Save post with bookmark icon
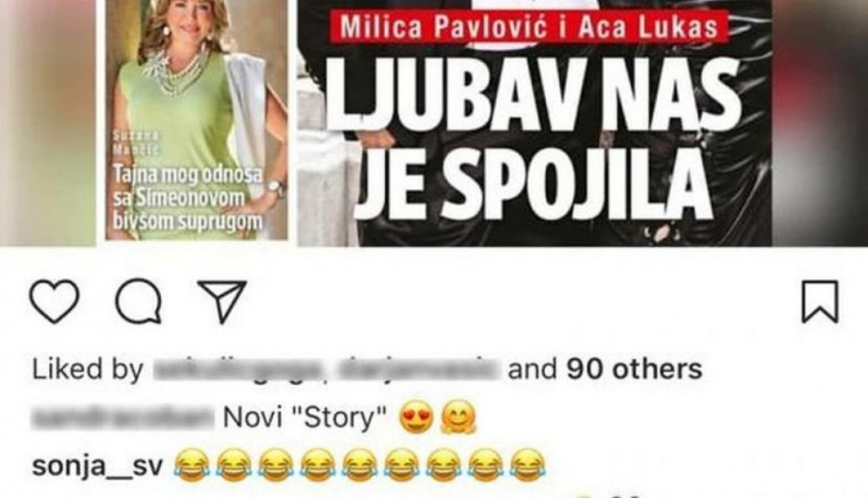The image size is (868, 498). tap(820, 301)
